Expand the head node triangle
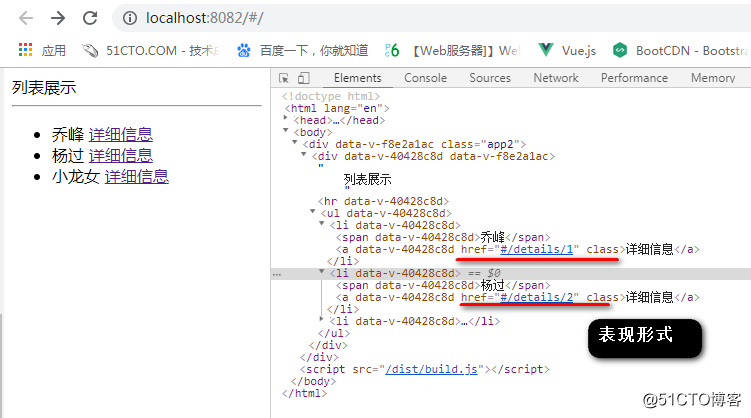Image resolution: width=751 pixels, height=418 pixels. tap(286, 117)
